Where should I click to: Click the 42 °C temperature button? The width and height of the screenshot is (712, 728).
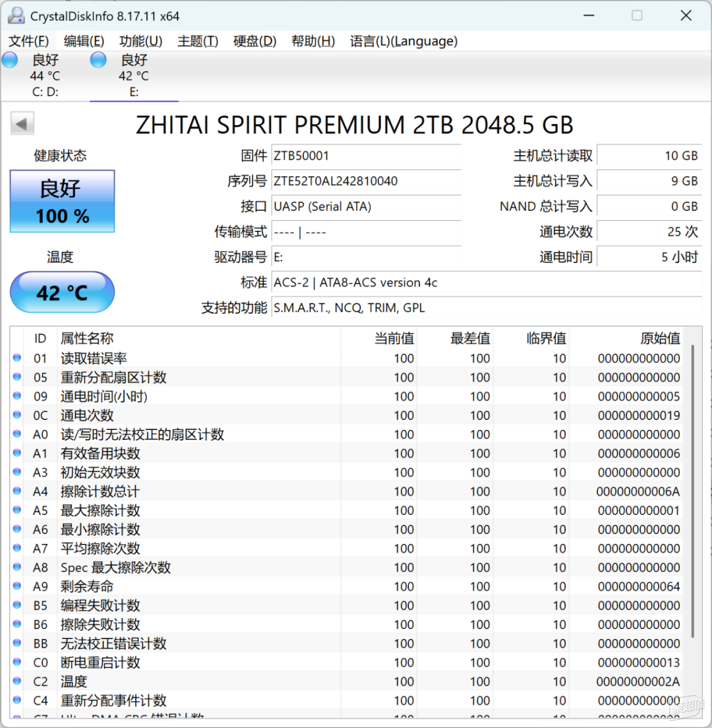(62, 293)
